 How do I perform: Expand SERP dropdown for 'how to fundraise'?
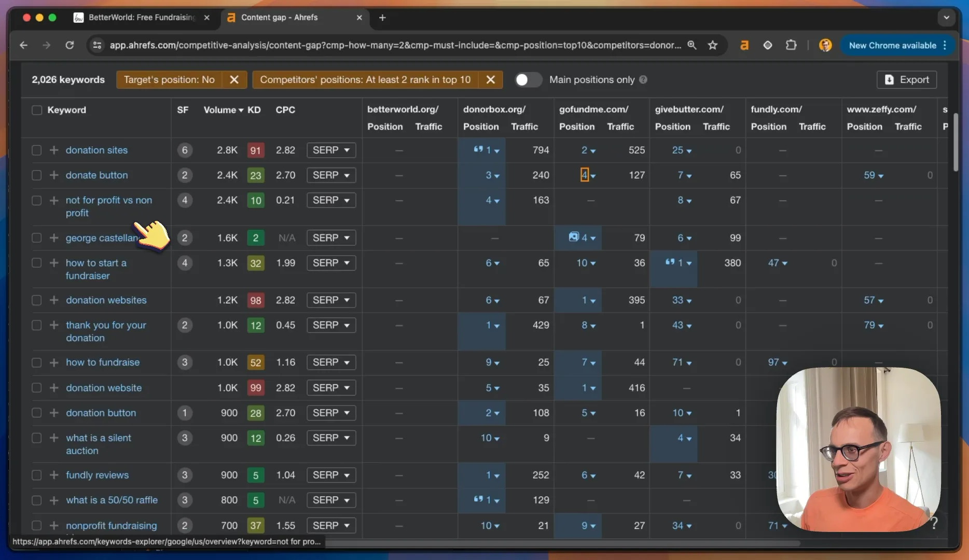click(331, 362)
